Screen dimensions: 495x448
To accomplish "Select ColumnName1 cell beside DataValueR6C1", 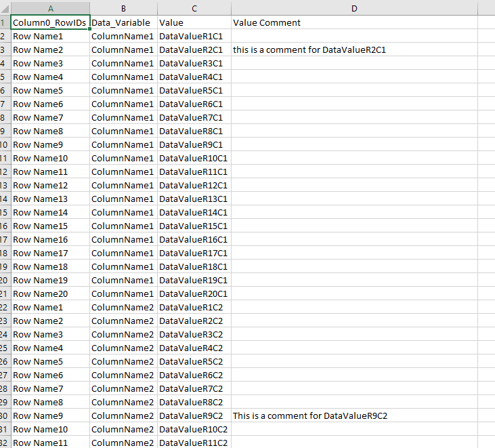I will [123, 104].
